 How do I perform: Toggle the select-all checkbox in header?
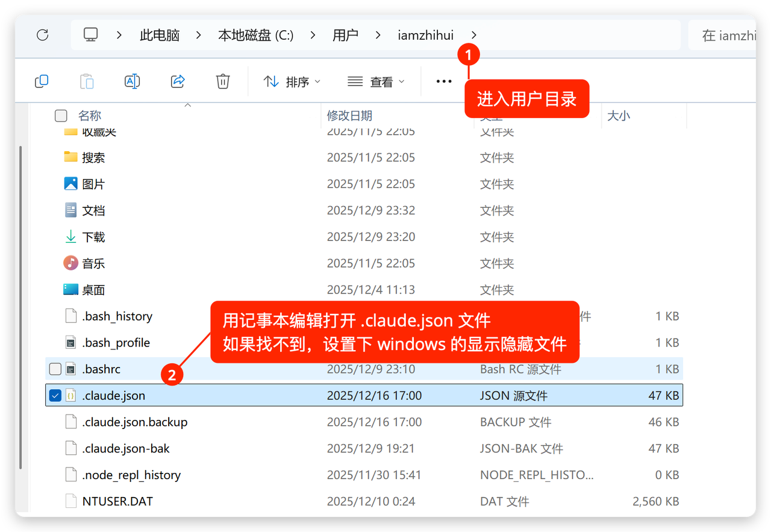pos(61,116)
